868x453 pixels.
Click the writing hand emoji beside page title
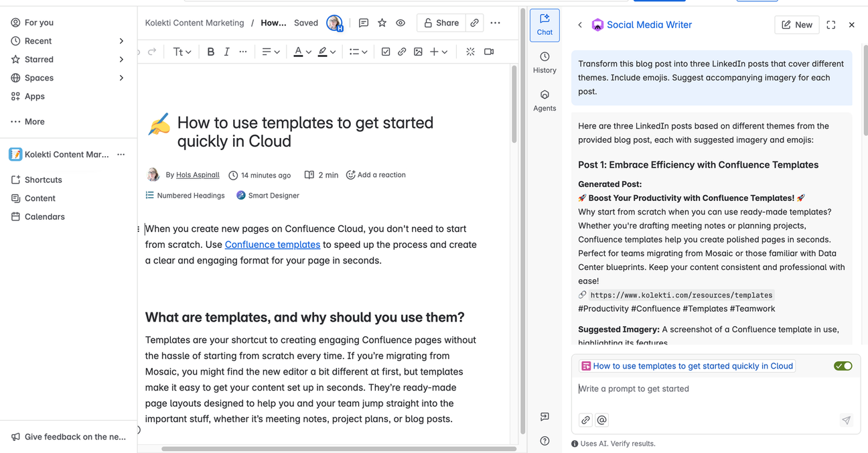click(x=159, y=124)
